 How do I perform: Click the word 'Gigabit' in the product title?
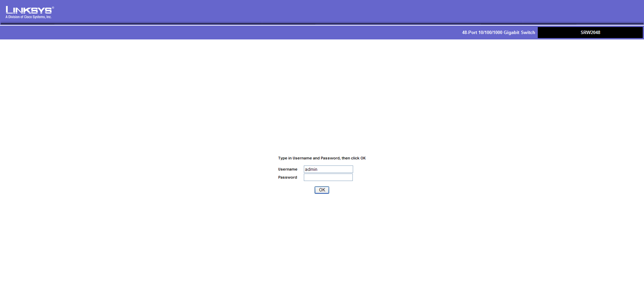[x=511, y=33]
